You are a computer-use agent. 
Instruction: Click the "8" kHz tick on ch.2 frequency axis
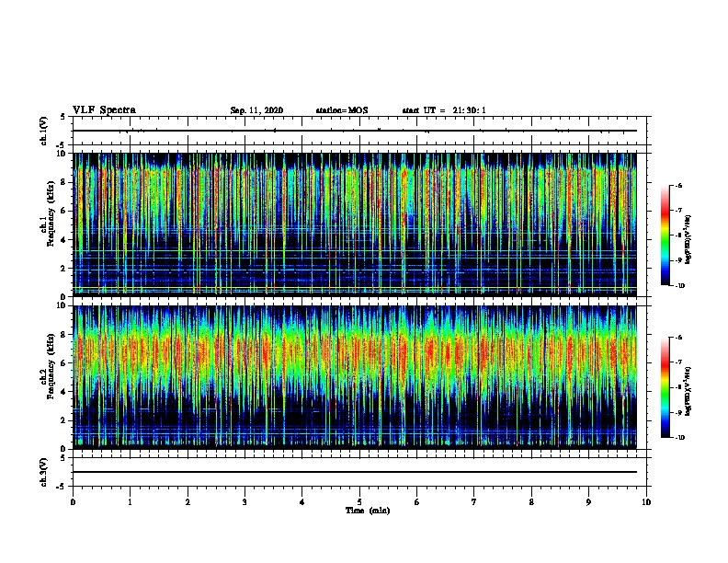[64, 335]
